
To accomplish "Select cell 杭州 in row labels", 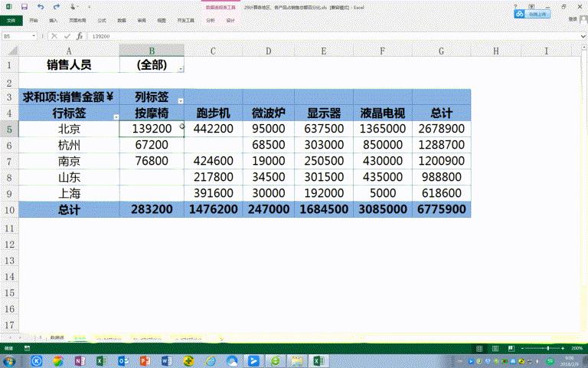I will coord(69,145).
